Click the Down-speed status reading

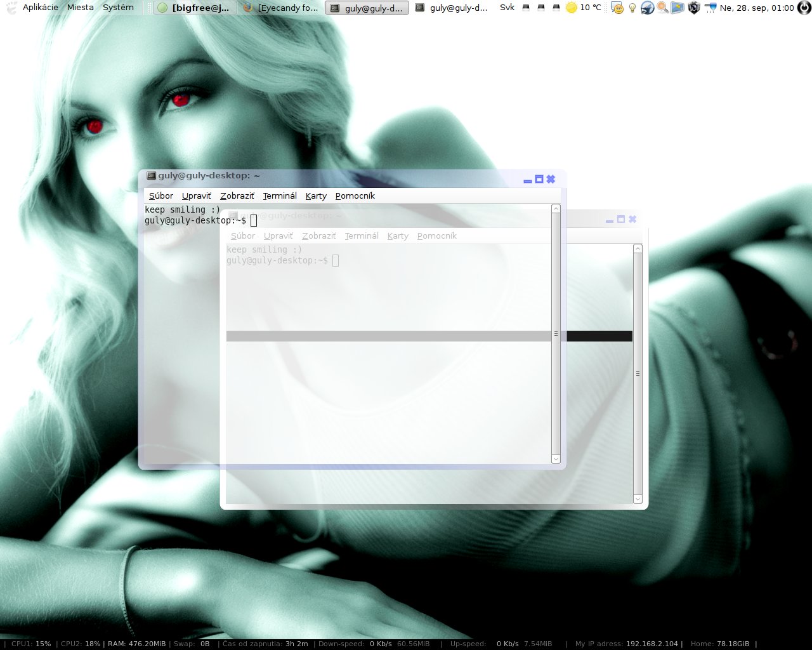(374, 644)
